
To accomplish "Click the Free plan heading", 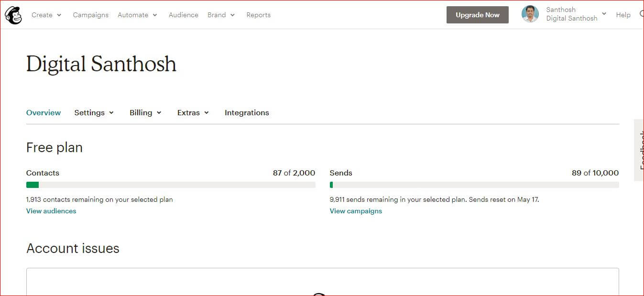I will pos(55,148).
